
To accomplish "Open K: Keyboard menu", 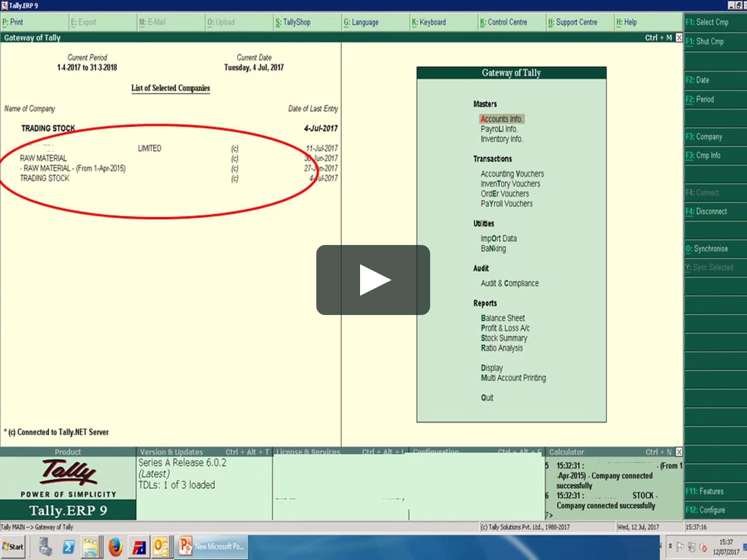I will click(x=429, y=22).
